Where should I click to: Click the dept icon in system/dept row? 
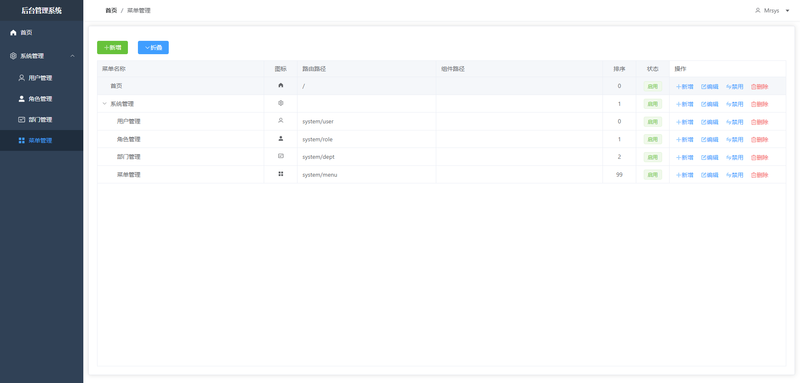(281, 156)
